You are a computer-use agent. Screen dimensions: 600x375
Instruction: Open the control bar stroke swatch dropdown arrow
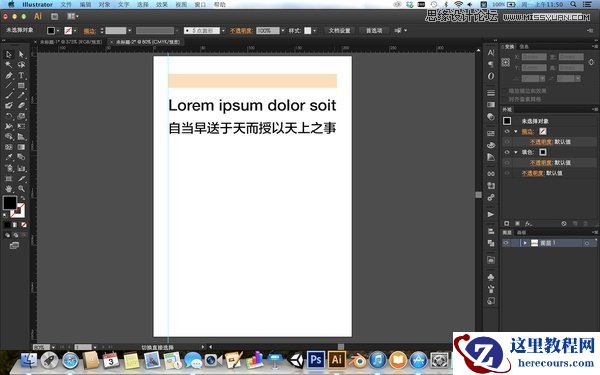point(75,31)
